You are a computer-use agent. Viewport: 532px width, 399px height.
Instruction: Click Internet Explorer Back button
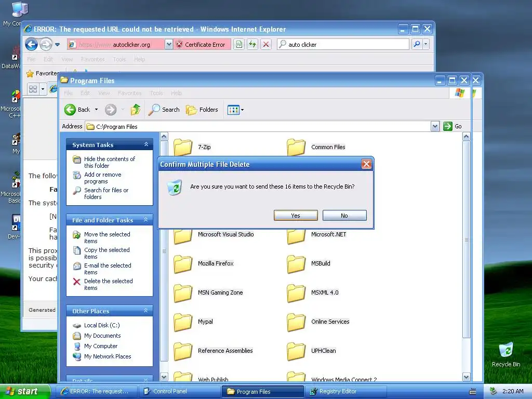point(31,44)
